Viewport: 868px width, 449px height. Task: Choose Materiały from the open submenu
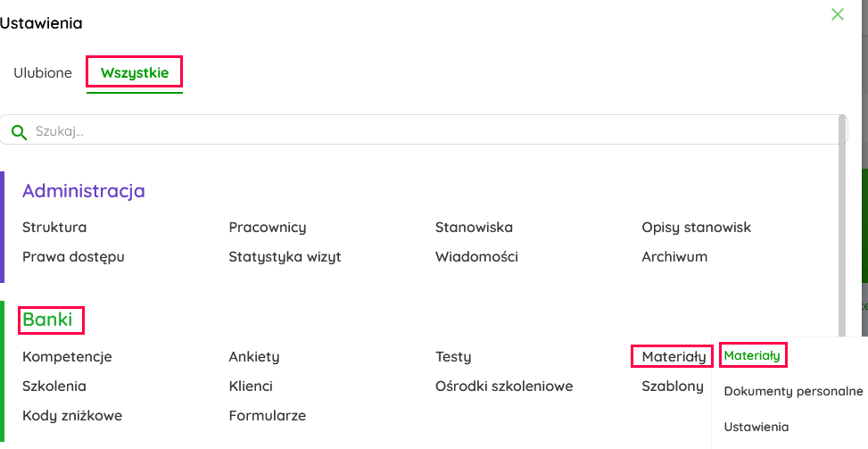[x=752, y=355]
